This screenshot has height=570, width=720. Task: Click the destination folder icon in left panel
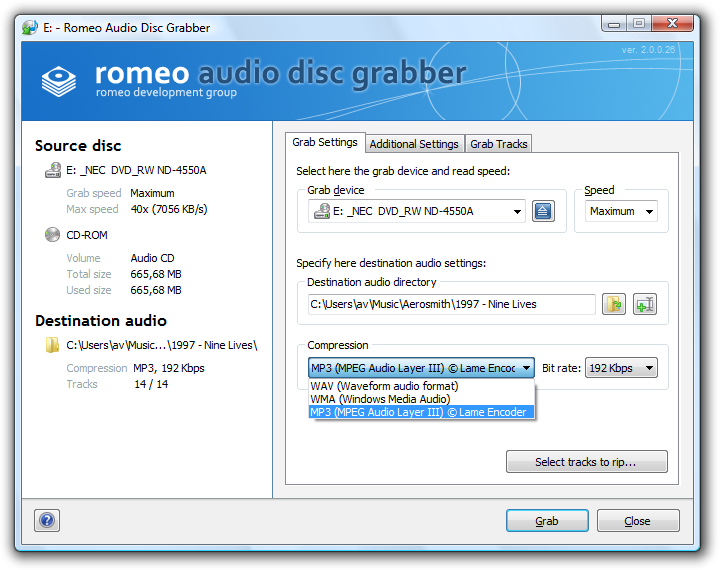pos(52,345)
